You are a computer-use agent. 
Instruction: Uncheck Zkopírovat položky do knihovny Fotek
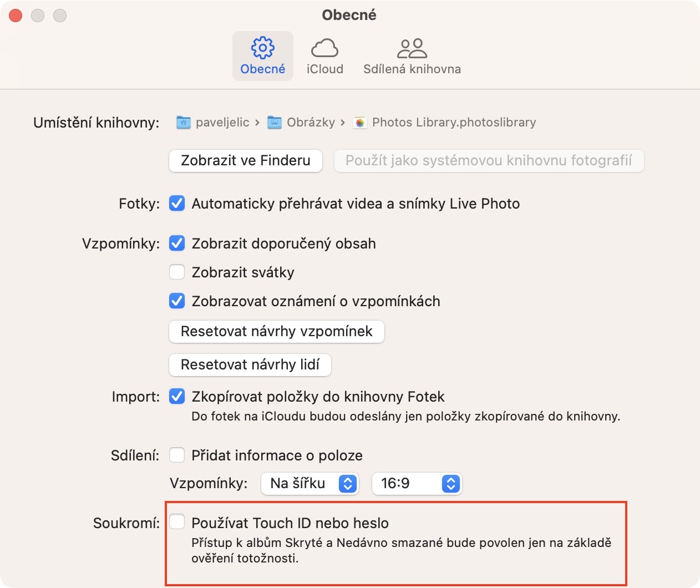pos(177,397)
